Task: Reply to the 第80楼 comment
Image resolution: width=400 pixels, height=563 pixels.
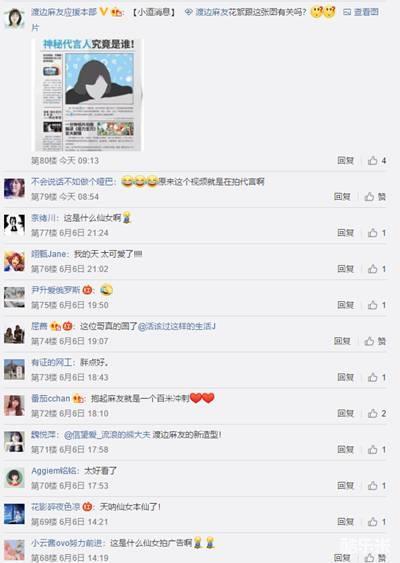Action: click(345, 160)
